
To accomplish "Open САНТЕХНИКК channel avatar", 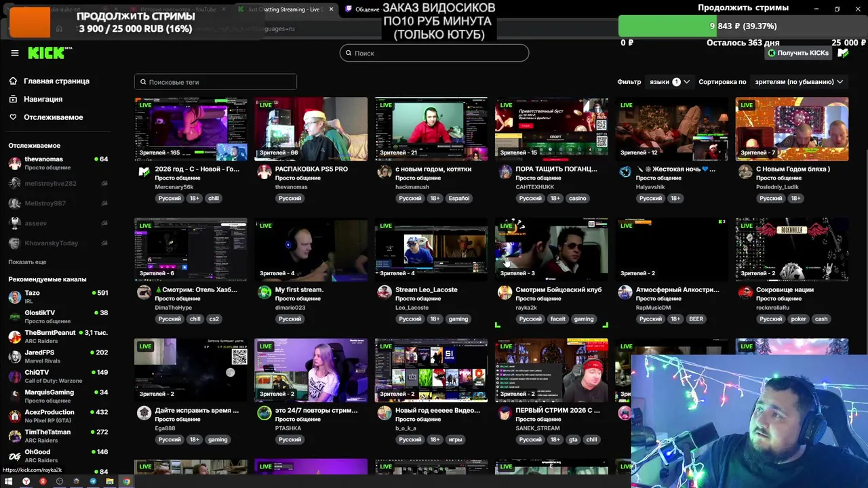I will [x=505, y=172].
